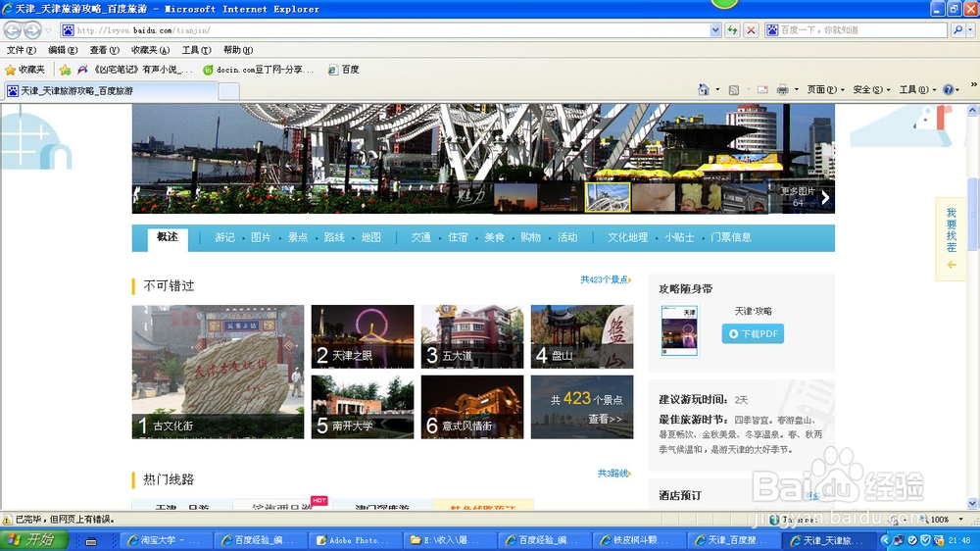Open the 铁皮枫斗颗 taskbar window
This screenshot has width=980, height=551.
pyautogui.click(x=638, y=540)
